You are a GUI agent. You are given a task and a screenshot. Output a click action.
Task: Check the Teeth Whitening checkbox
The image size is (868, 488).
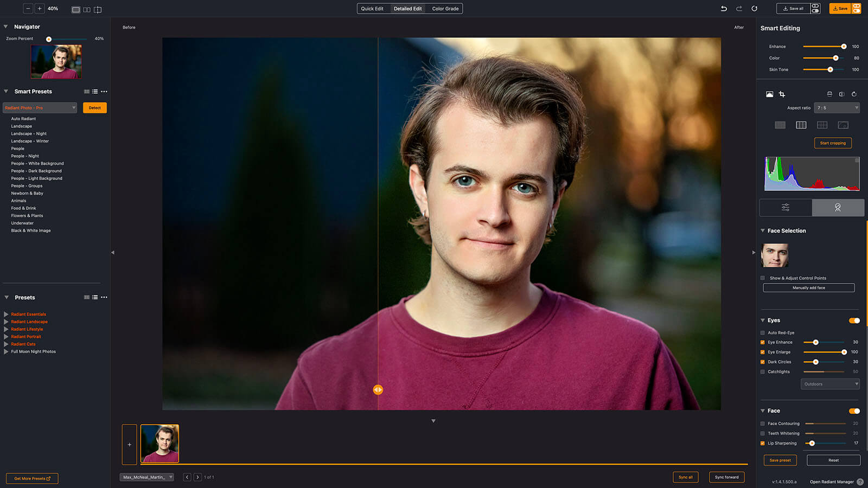point(763,434)
